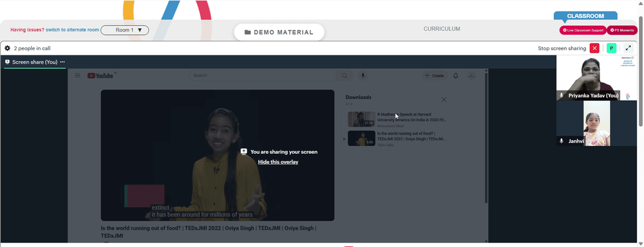Toggle Priyanka Yadav microphone icon
This screenshot has height=247, width=644.
coord(562,96)
